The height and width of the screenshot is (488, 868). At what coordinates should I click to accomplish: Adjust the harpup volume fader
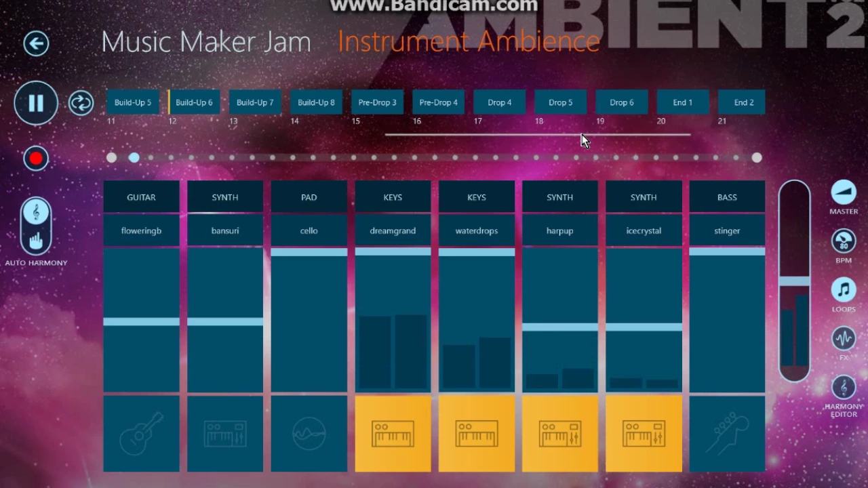click(x=560, y=327)
